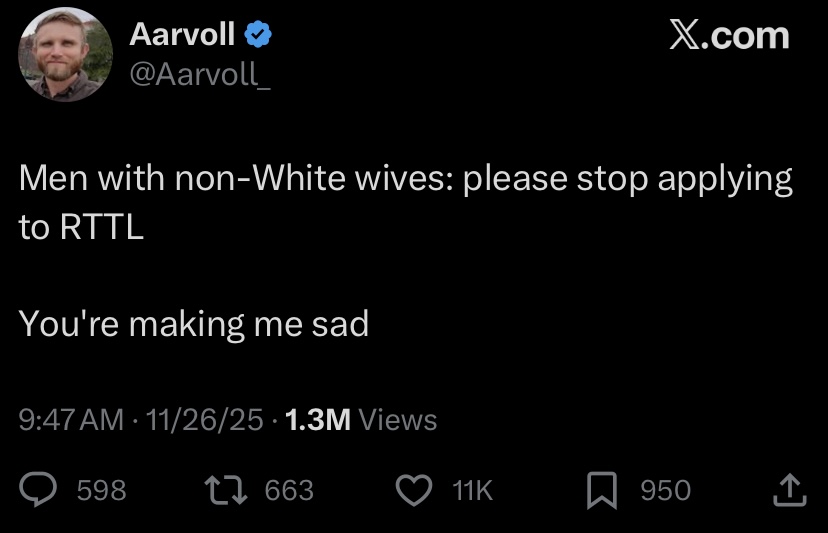Click the reply speech bubble icon
Screen dimensions: 828x533
[x=42, y=489]
